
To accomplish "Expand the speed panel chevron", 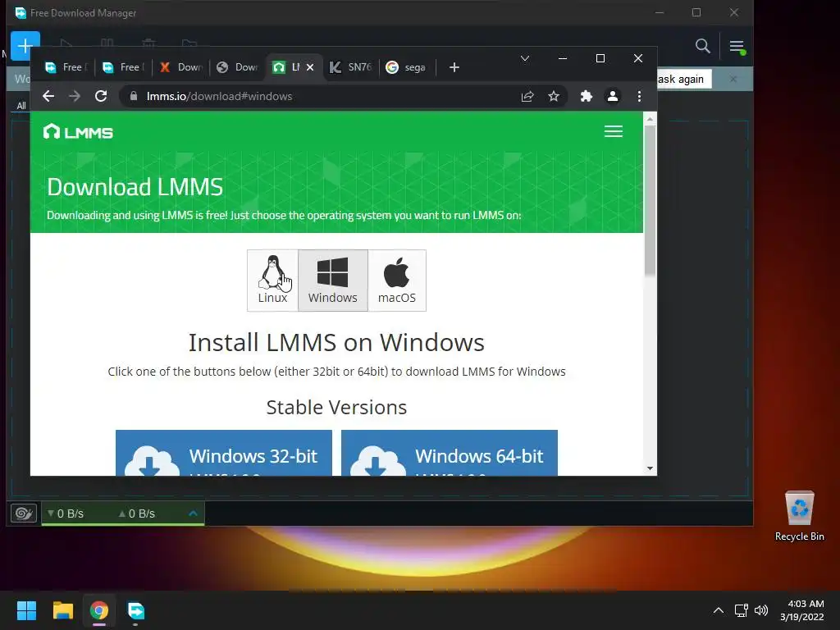I will click(x=194, y=514).
